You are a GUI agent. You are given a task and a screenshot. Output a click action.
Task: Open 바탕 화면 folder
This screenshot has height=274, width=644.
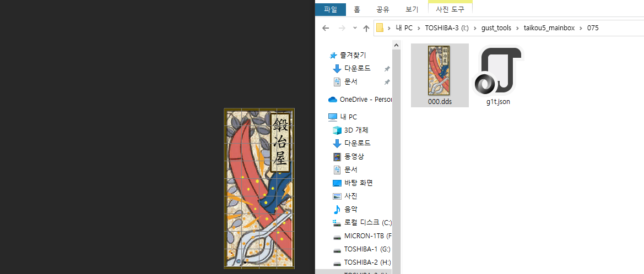pyautogui.click(x=358, y=183)
